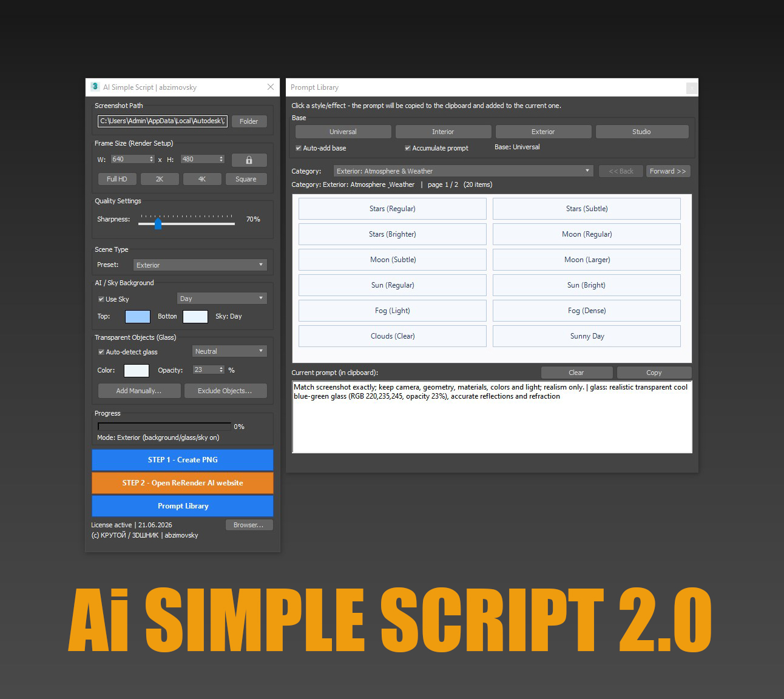This screenshot has height=699, width=784.
Task: Select the Exterior base tab
Action: pos(543,132)
